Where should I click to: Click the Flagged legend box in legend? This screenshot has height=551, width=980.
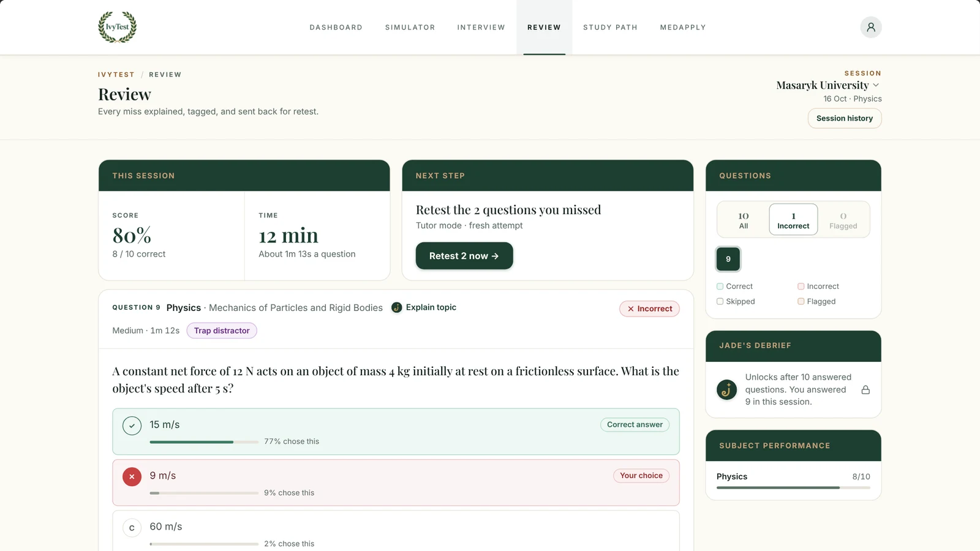tap(801, 302)
